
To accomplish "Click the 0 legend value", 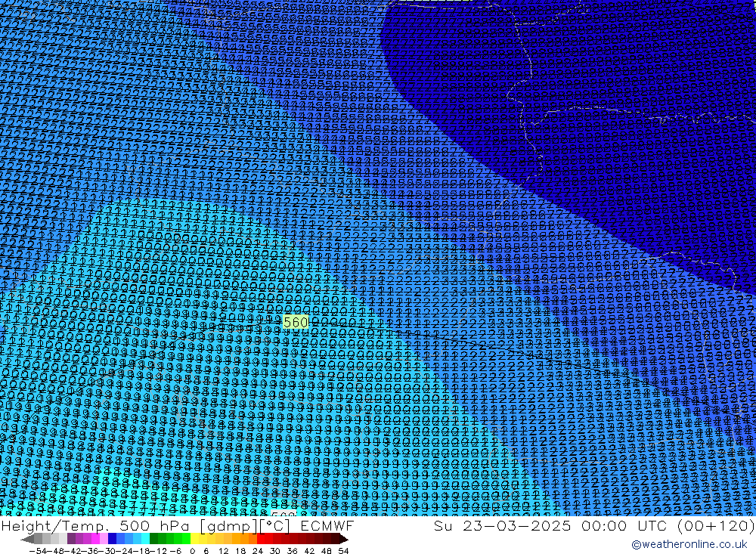I will (192, 551).
